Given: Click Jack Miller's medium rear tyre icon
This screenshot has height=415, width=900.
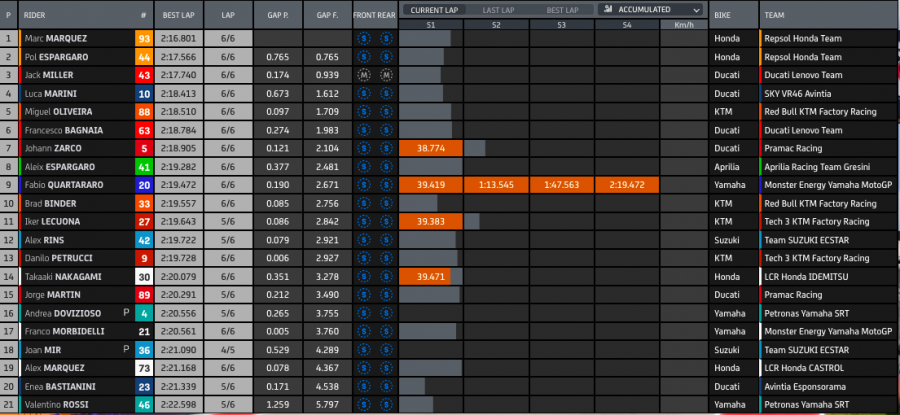Looking at the screenshot, I should (386, 75).
